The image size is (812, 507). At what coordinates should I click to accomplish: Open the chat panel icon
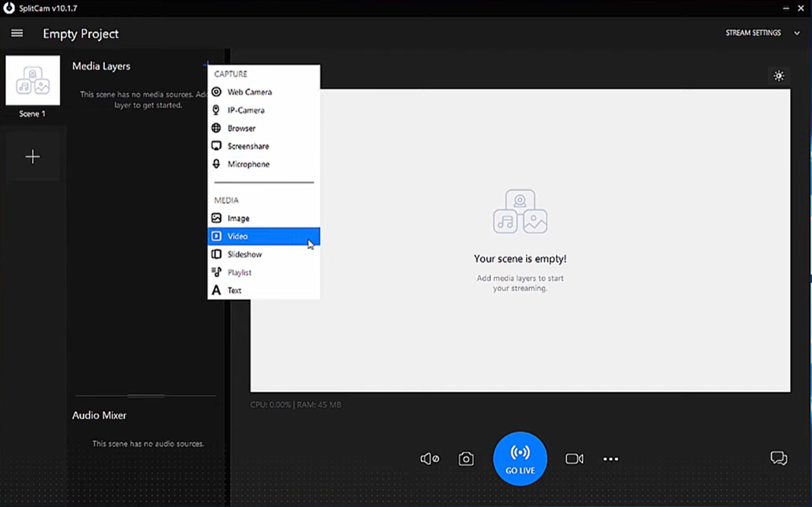779,458
